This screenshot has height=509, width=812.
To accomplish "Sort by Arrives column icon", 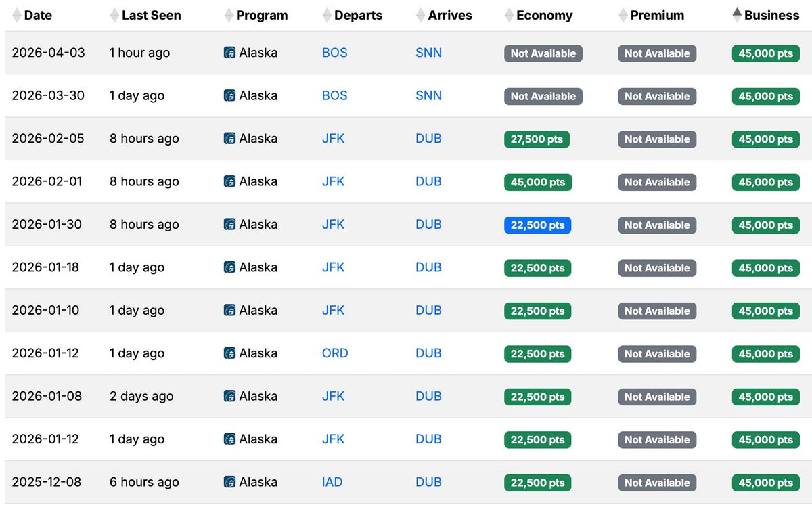I will pyautogui.click(x=421, y=16).
